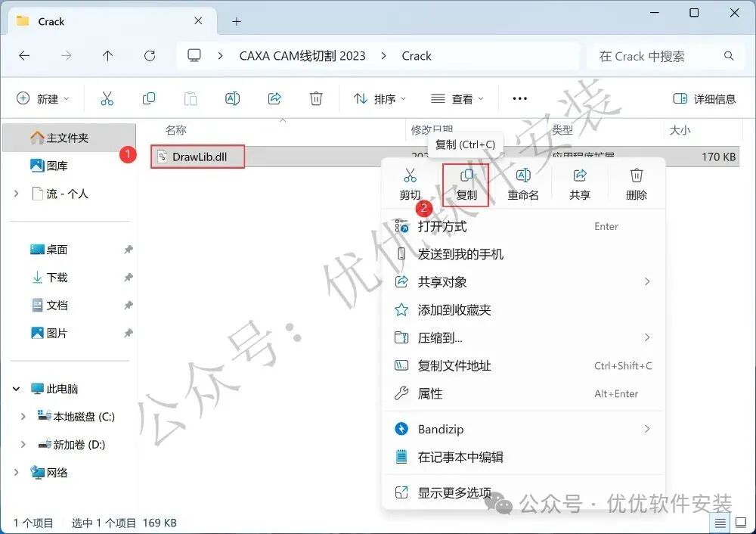Select 打开方式 in context menu
The height and width of the screenshot is (534, 756).
coord(523,226)
